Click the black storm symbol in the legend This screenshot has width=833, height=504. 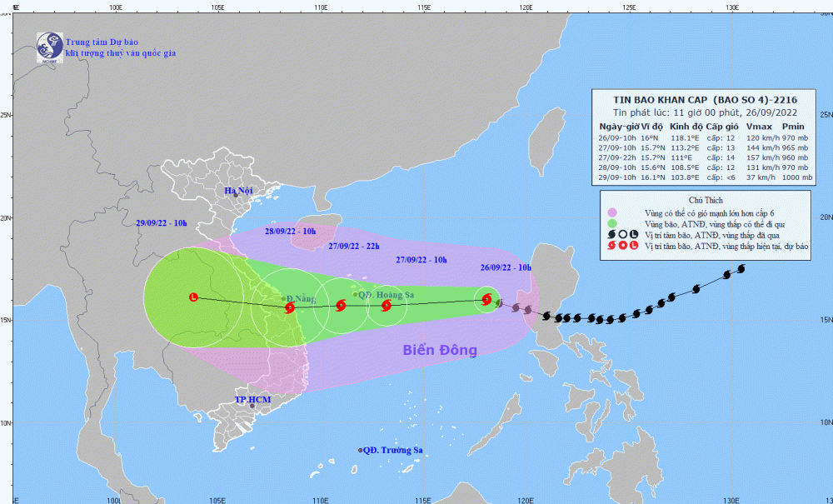point(611,234)
